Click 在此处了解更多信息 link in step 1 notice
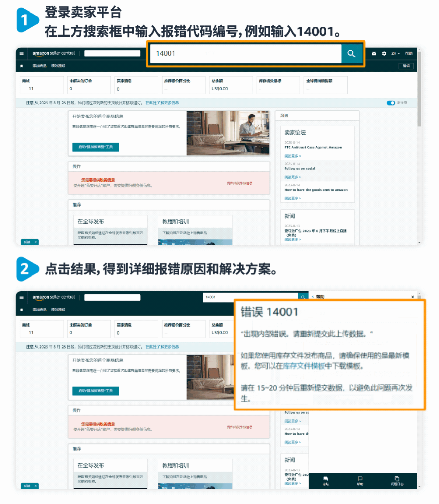Image resolution: width=439 pixels, height=504 pixels. [x=162, y=103]
